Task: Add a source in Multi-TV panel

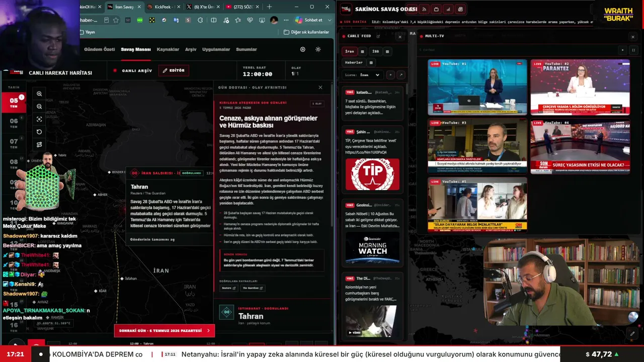Action: click(x=622, y=50)
